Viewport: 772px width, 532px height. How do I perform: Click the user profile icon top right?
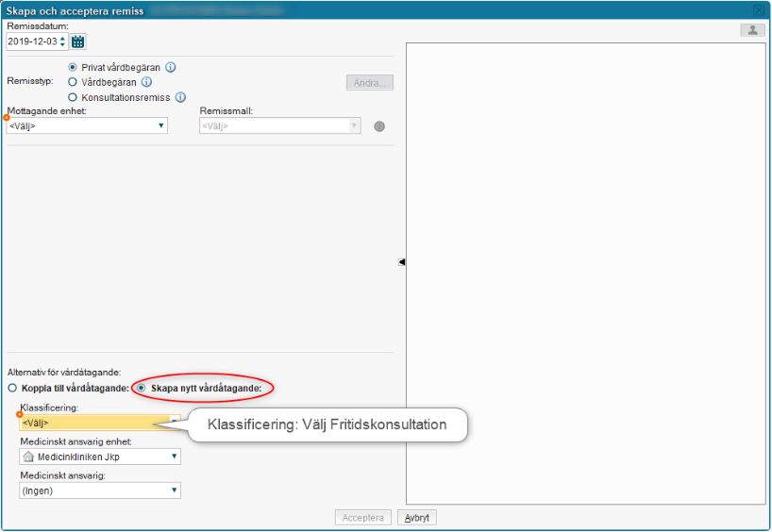pos(752,30)
